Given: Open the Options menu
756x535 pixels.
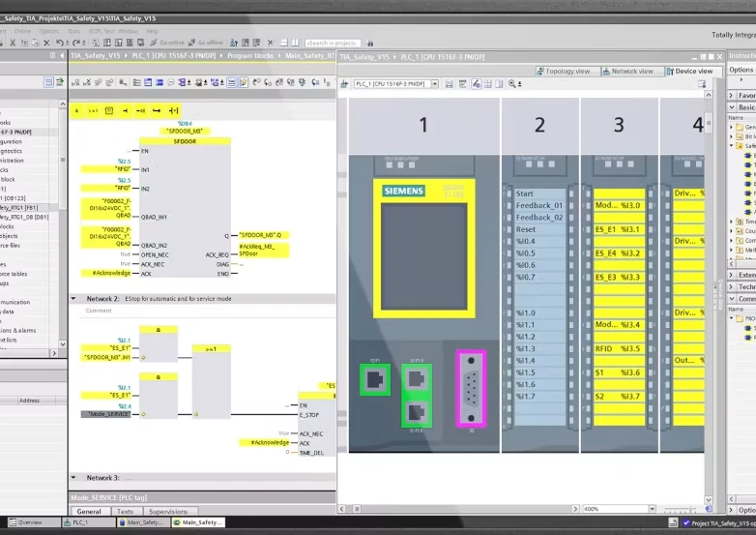Looking at the screenshot, I should coord(48,31).
